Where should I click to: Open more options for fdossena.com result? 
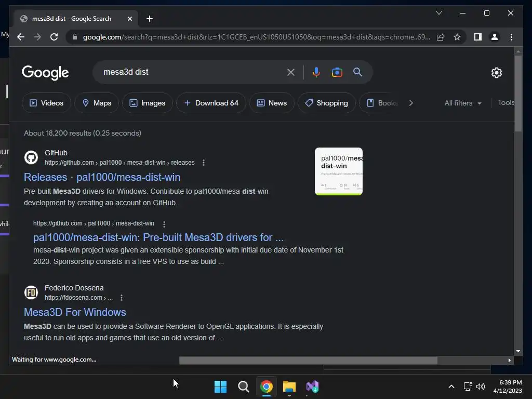pos(122,298)
